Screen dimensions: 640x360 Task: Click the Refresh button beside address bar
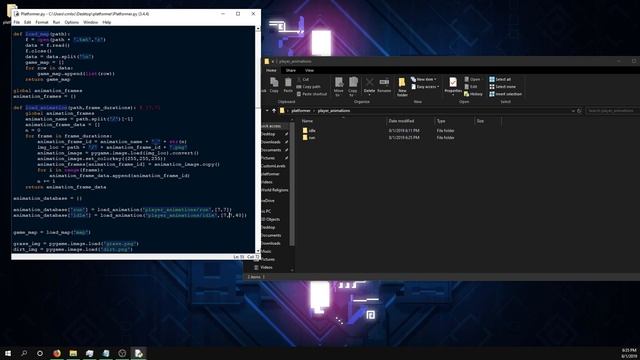point(579,111)
